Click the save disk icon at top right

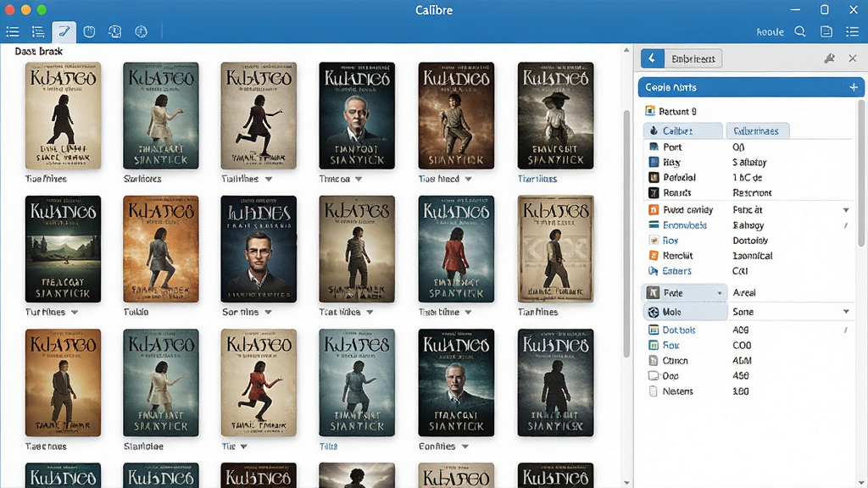pyautogui.click(x=826, y=31)
